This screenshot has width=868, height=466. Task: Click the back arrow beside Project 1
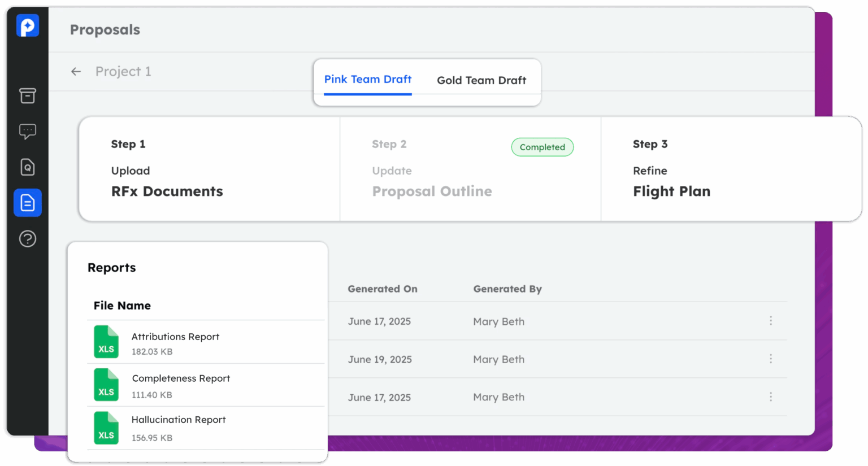pos(76,71)
